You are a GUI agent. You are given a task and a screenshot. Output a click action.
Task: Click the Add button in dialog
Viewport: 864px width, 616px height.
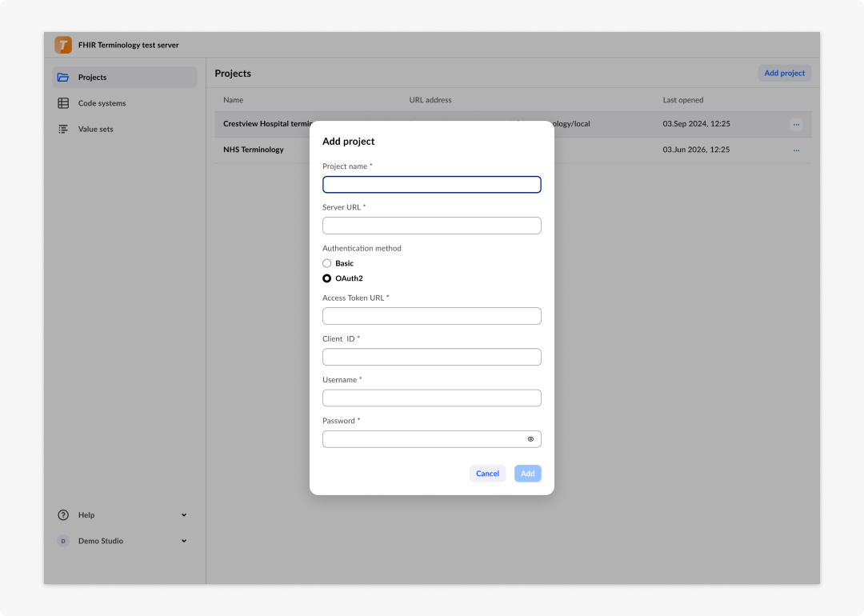point(528,474)
